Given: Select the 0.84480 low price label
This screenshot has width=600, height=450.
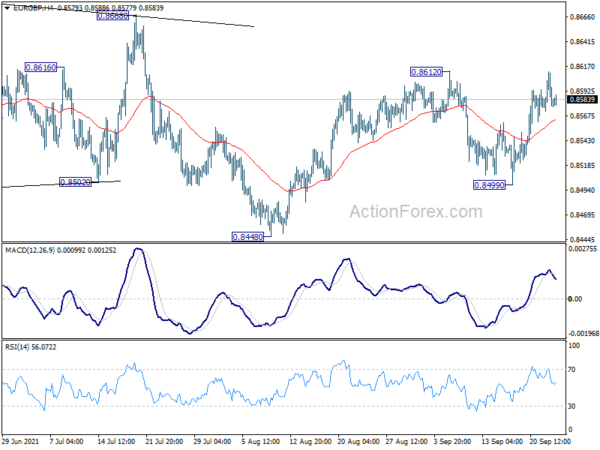Looking at the screenshot, I should pyautogui.click(x=248, y=237).
